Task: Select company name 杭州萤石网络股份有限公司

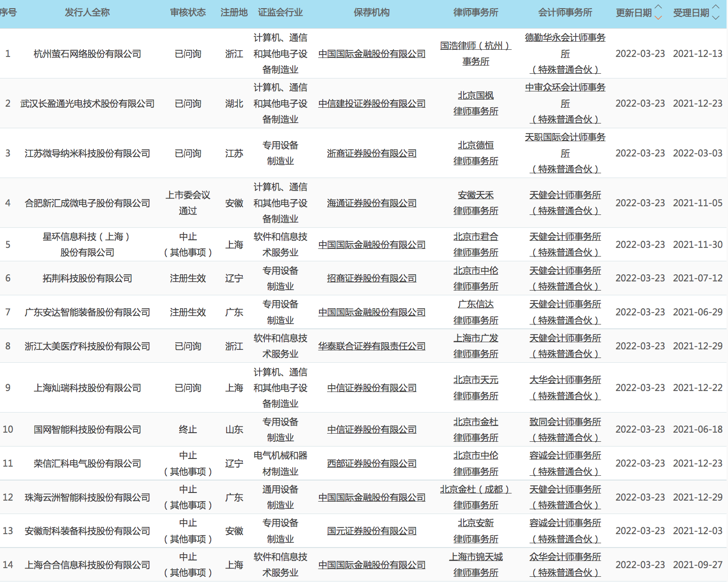Action: [x=87, y=54]
